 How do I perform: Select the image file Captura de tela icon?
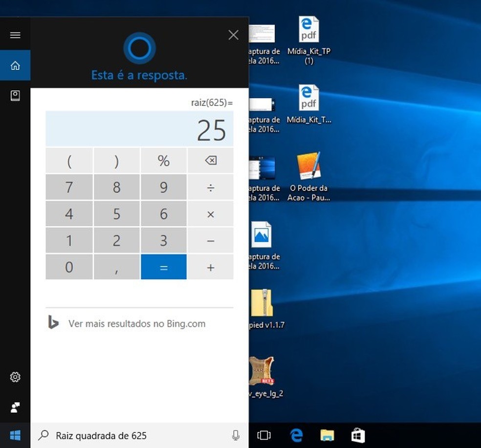click(x=264, y=245)
